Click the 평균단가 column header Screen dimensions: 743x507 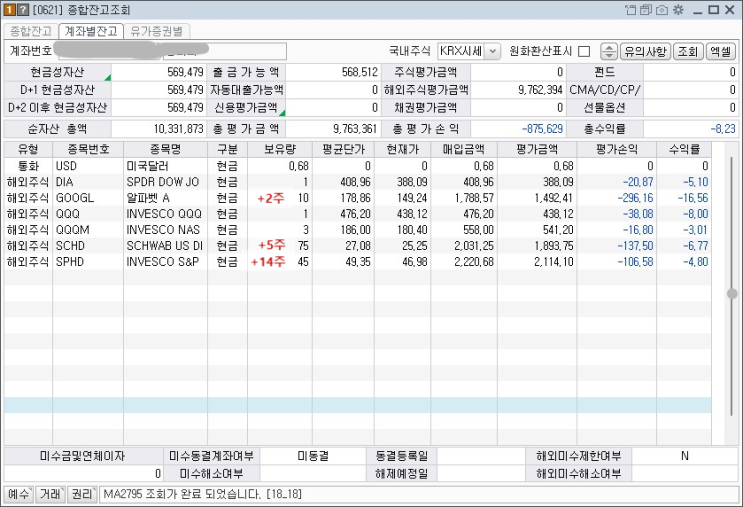tap(344, 150)
